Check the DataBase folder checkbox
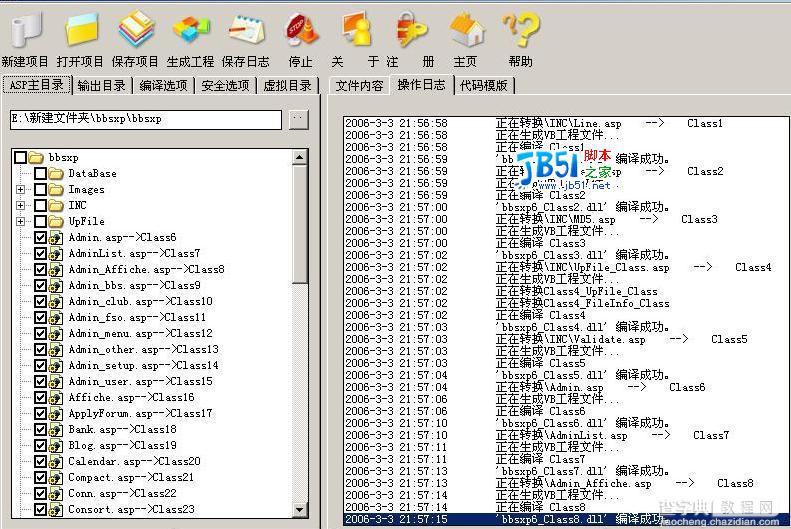 coord(41,173)
